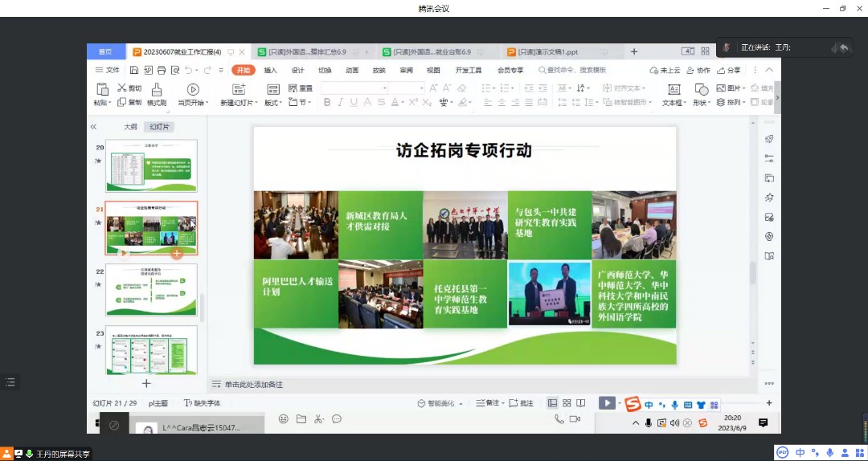Image resolution: width=868 pixels, height=461 pixels.
Task: Click the undo arrow icon
Action: [189, 70]
